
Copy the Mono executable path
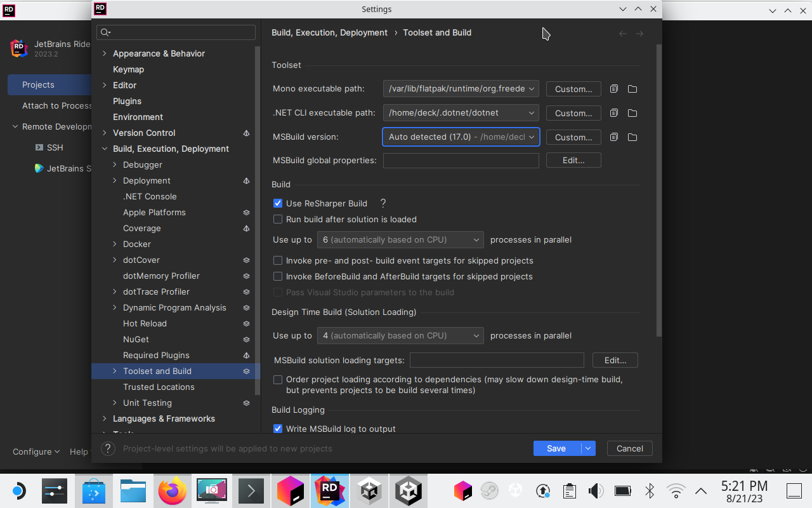tap(613, 89)
